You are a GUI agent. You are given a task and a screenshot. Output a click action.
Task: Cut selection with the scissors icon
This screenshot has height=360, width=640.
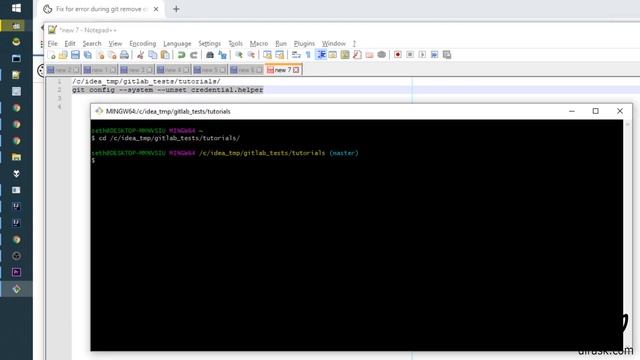click(x=140, y=55)
